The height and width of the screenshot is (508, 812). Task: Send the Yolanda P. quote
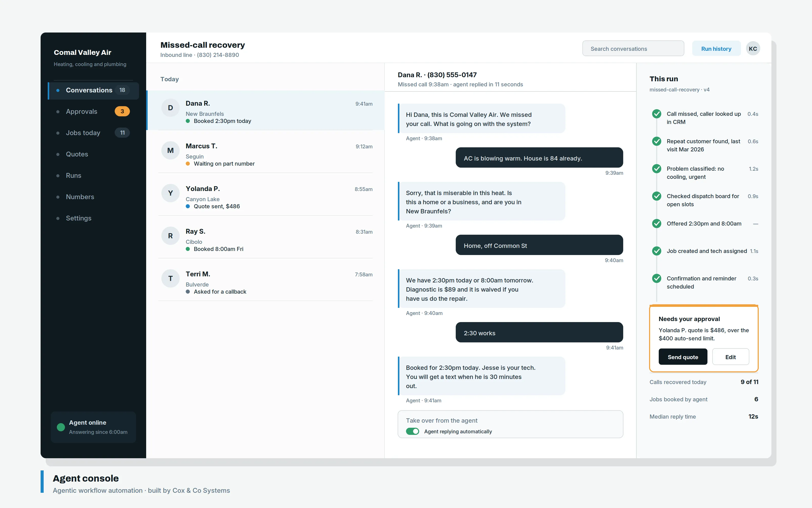pos(683,357)
